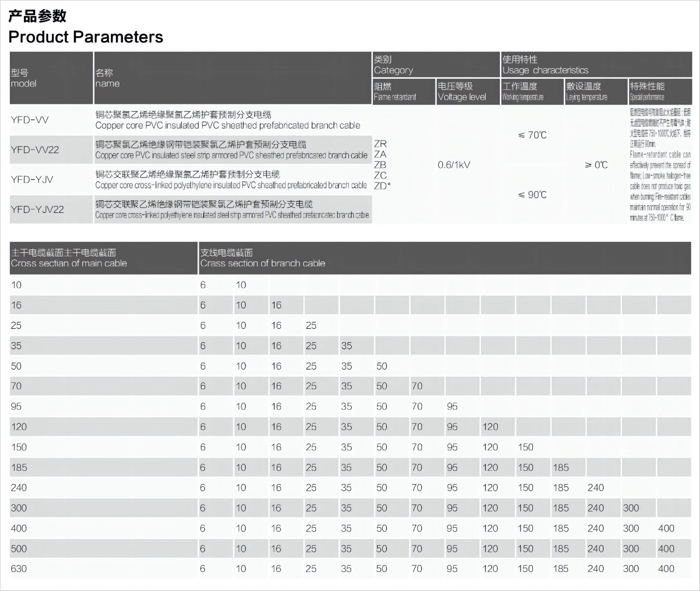Click flame retardant value 'ZB'
The width and height of the screenshot is (700, 591).
point(380,165)
